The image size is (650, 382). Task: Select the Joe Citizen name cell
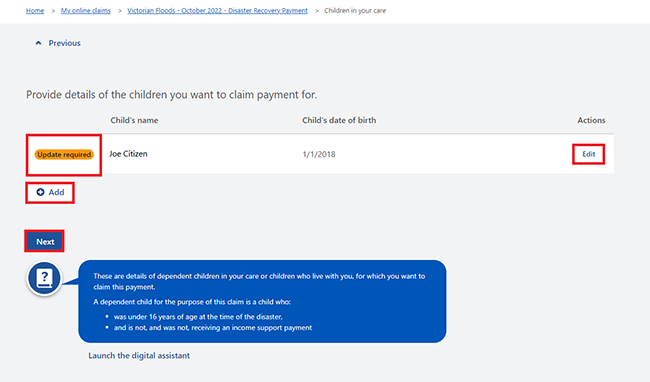tap(128, 154)
